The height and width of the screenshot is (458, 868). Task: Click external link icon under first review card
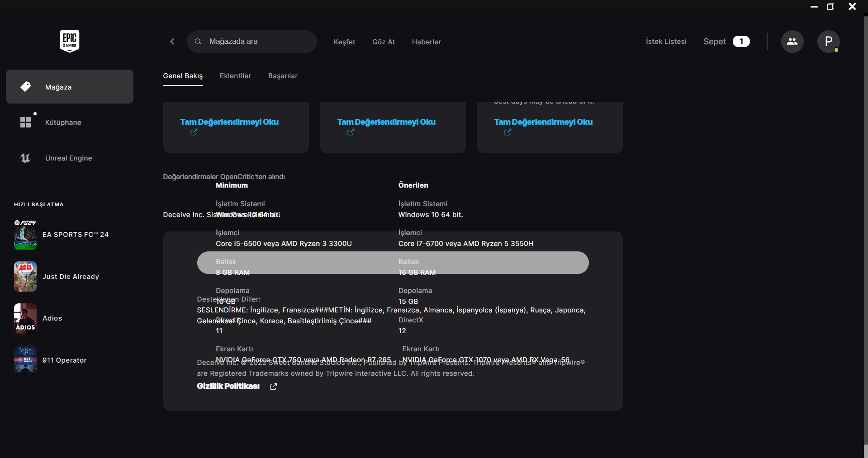point(194,132)
